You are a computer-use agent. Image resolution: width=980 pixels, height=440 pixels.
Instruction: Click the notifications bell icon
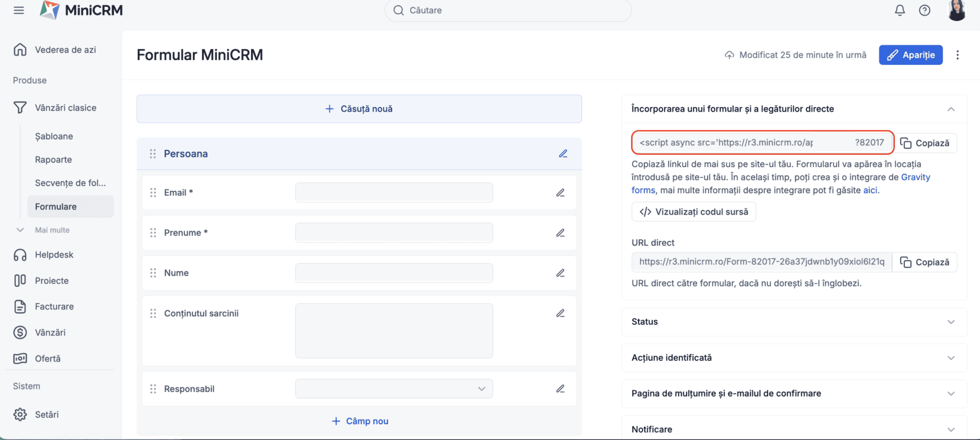tap(899, 10)
